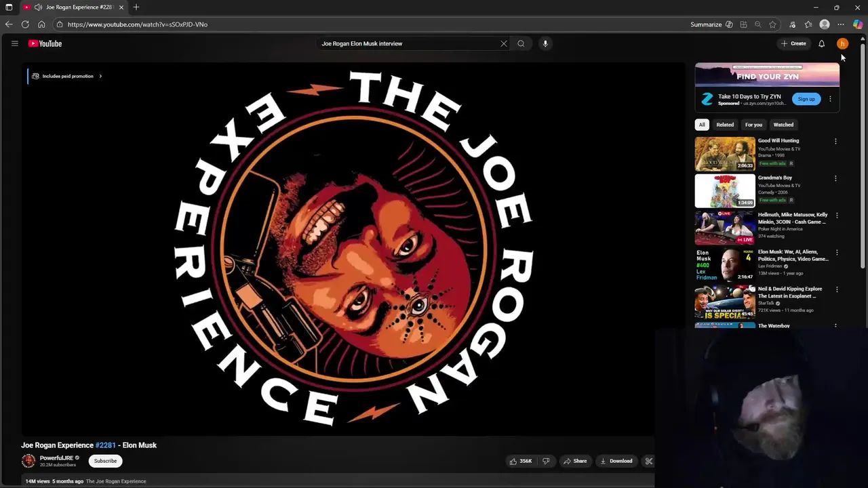Dislike the video with thumbs down
The width and height of the screenshot is (868, 488).
(546, 461)
